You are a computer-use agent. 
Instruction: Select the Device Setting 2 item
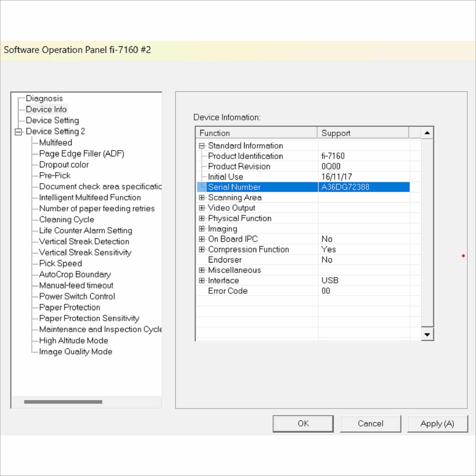point(55,131)
